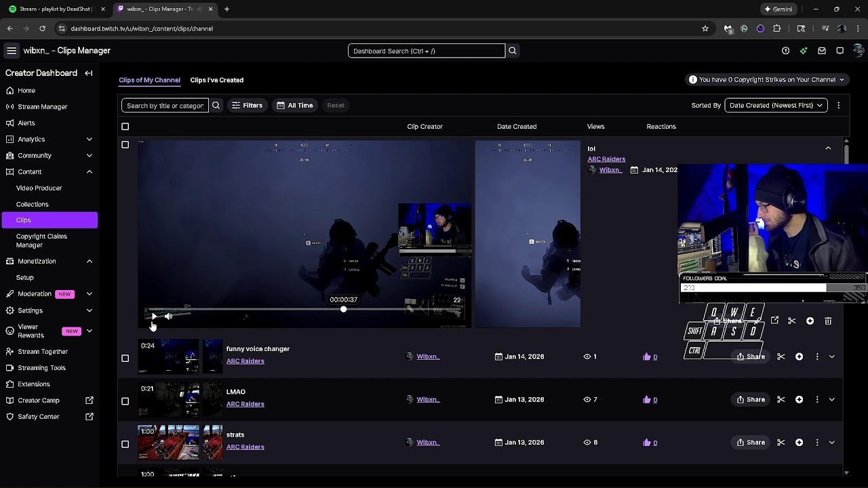The image size is (868, 488).
Task: Expand the Analytics sidebar section
Action: pos(89,140)
